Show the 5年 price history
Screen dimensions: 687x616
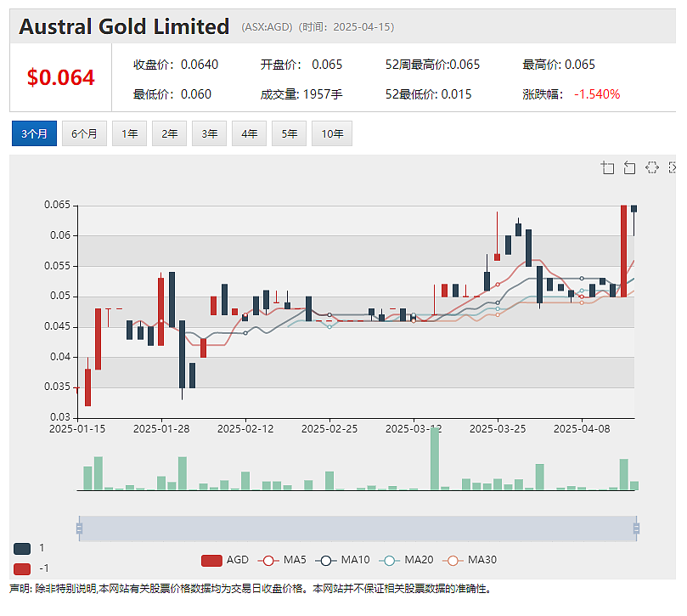pyautogui.click(x=289, y=133)
